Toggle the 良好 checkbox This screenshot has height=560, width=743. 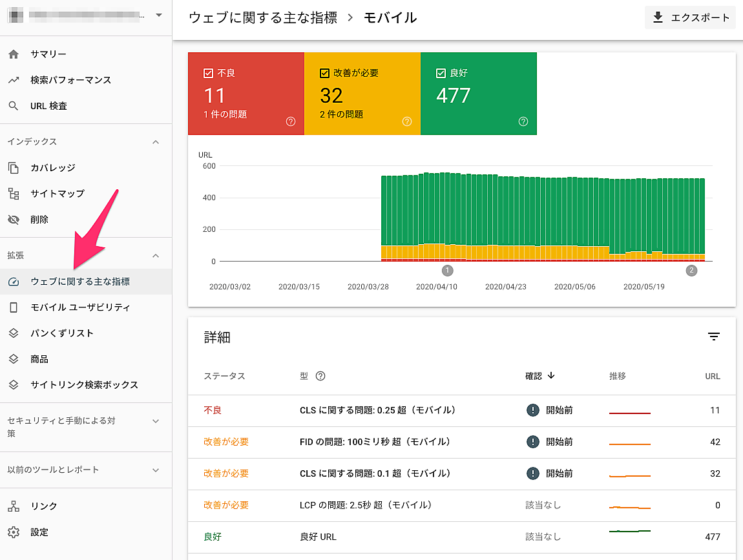pyautogui.click(x=441, y=73)
